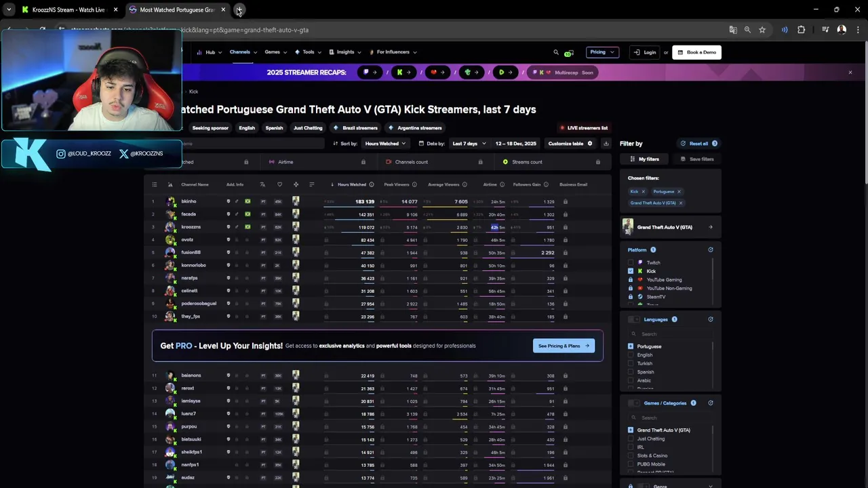Bookmark this page with the star icon

pos(762,30)
